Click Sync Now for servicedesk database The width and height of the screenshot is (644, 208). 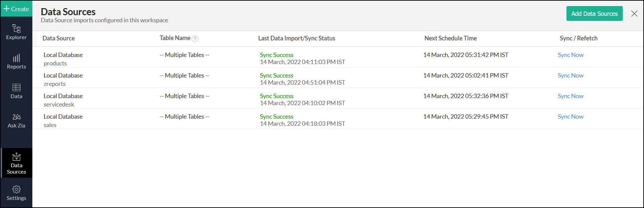point(570,96)
